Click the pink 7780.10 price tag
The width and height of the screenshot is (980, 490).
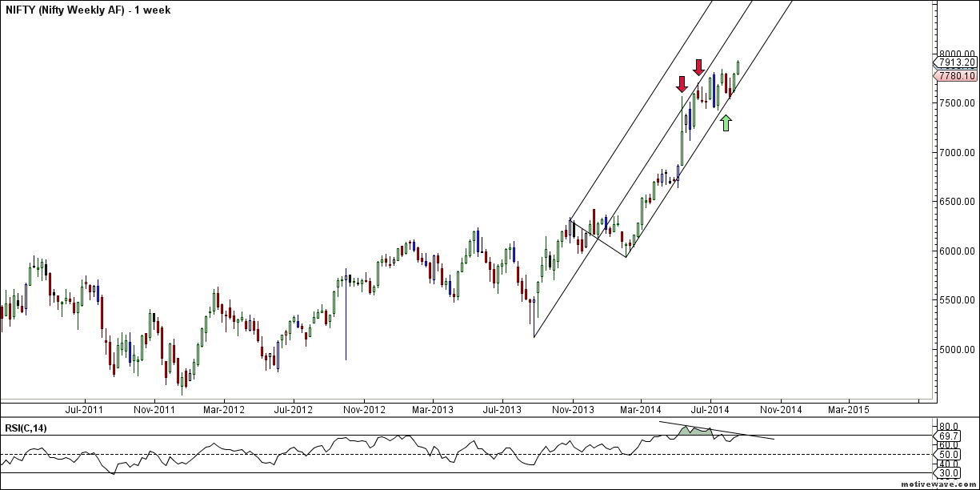(956, 76)
